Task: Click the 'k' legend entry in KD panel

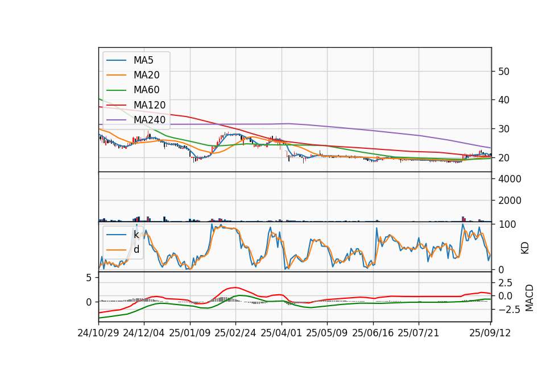Action: [136, 235]
